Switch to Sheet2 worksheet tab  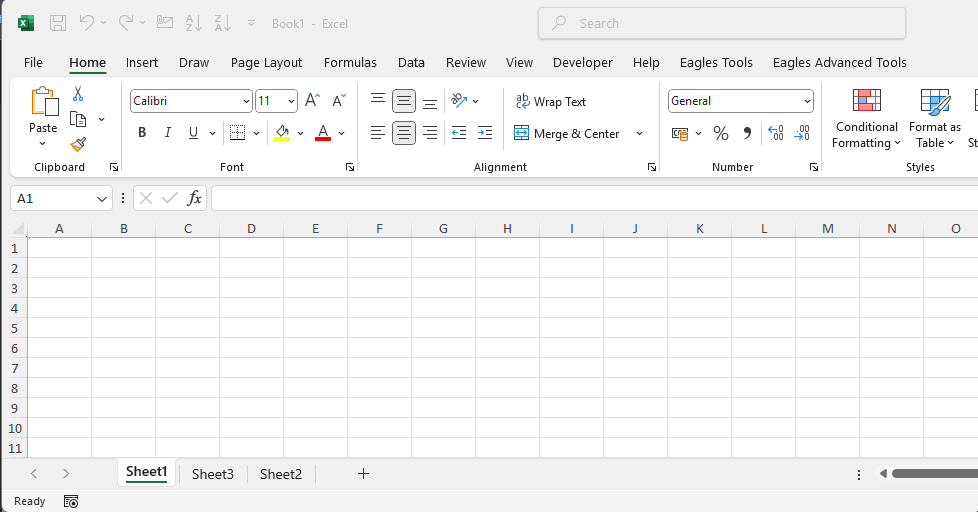[x=281, y=474]
